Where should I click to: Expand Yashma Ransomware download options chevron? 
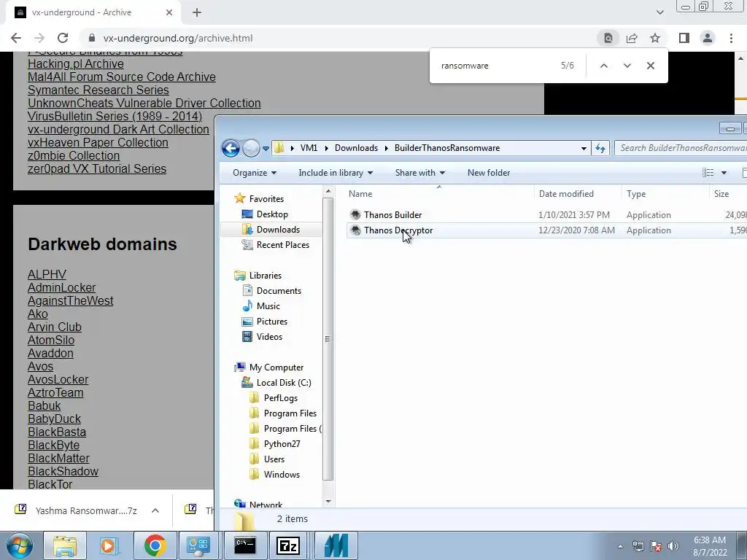point(155,510)
